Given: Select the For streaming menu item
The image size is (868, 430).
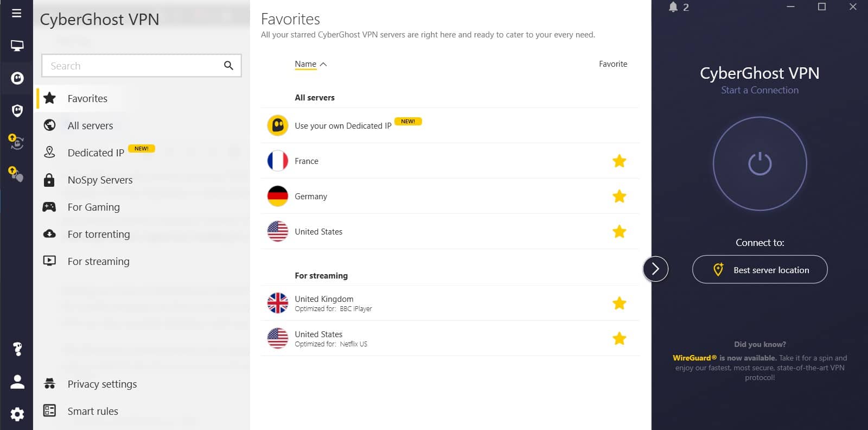Looking at the screenshot, I should 98,261.
